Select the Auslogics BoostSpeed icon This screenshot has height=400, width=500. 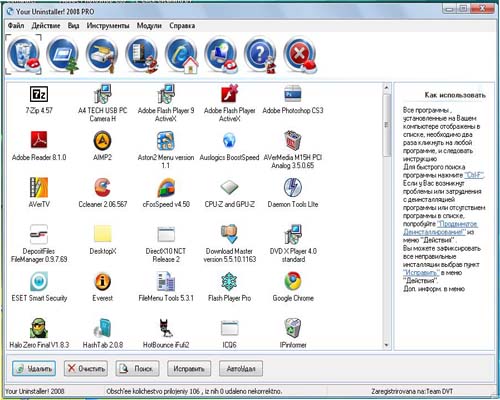pos(229,140)
